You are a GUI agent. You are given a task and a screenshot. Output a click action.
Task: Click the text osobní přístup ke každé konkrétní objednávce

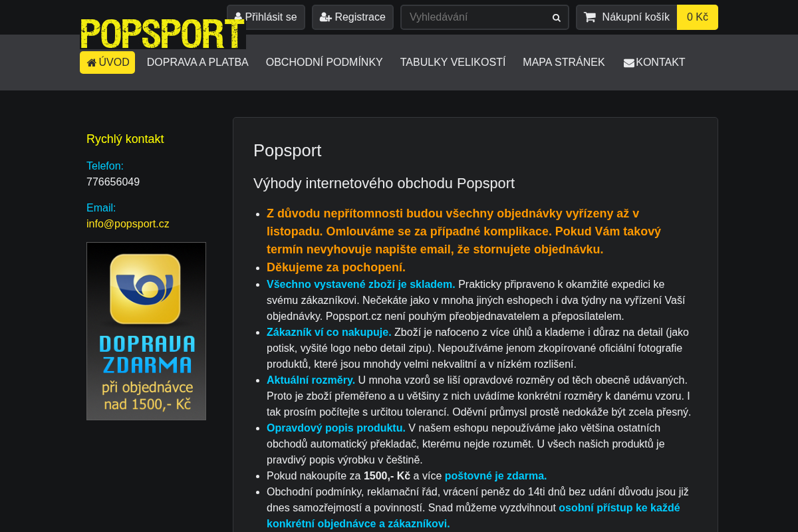click(x=473, y=516)
